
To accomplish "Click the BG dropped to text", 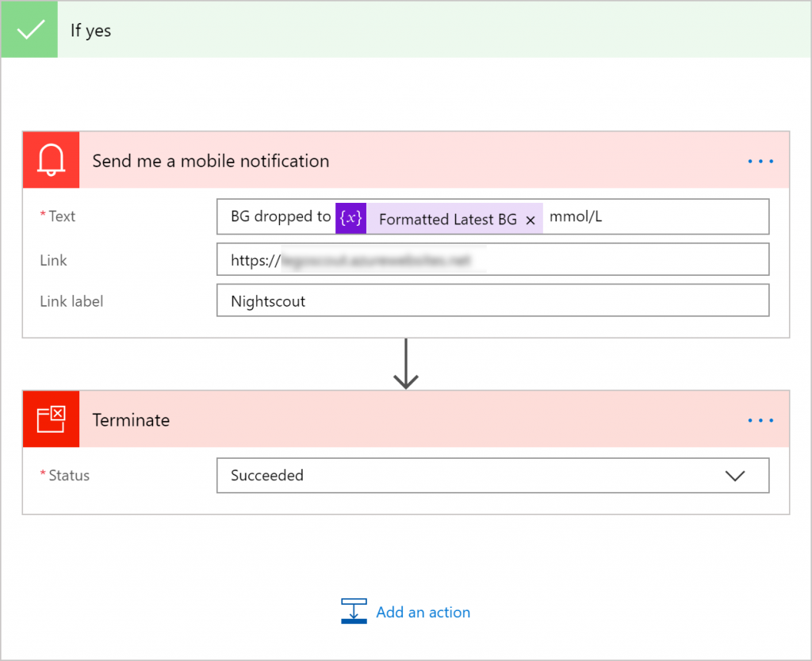I will click(x=281, y=217).
